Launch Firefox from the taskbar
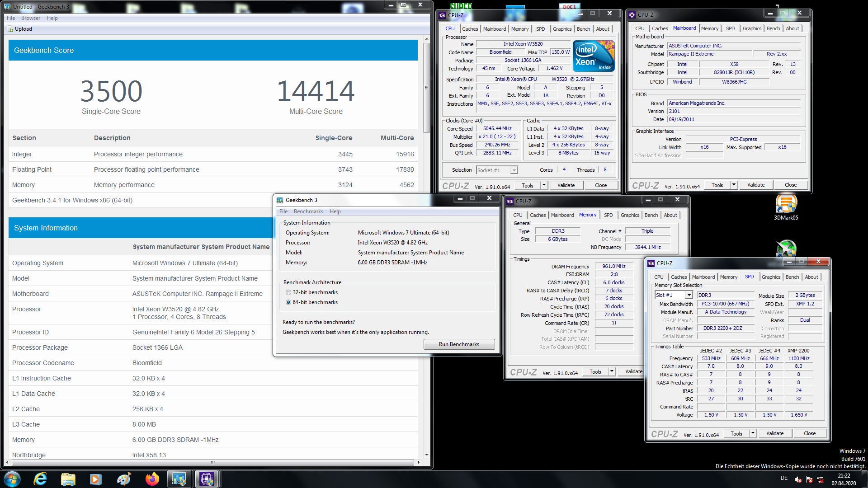The width and height of the screenshot is (868, 488). (152, 479)
